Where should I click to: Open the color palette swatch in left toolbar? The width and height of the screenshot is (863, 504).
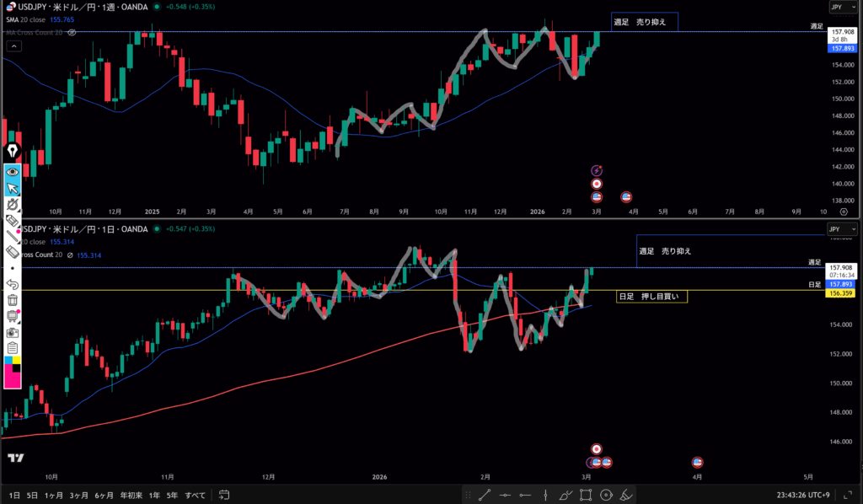coord(13,371)
